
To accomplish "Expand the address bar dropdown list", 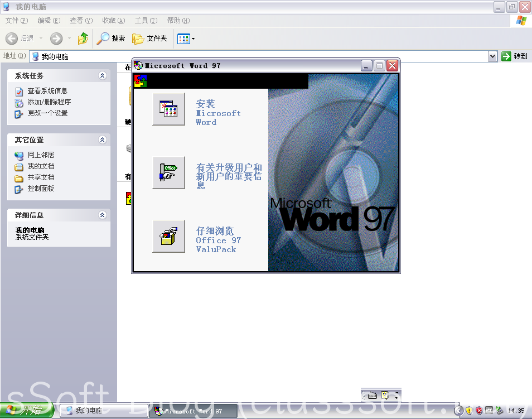I will click(492, 56).
